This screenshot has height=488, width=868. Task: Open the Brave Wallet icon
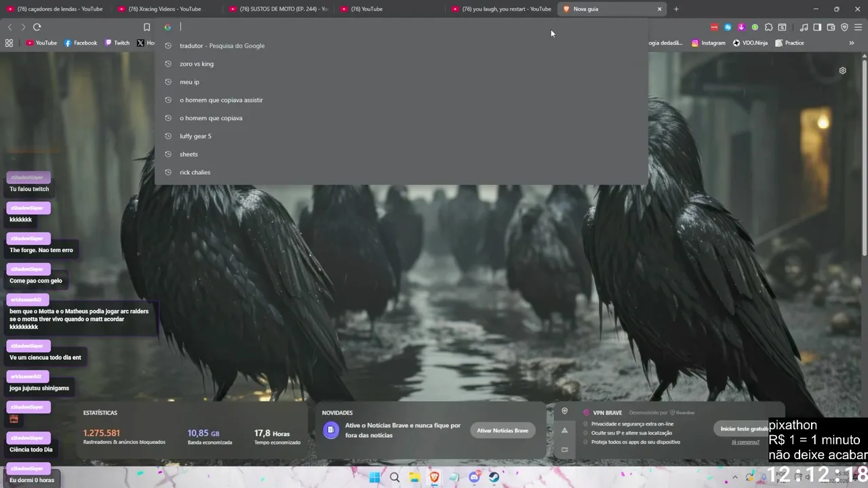pyautogui.click(x=831, y=27)
